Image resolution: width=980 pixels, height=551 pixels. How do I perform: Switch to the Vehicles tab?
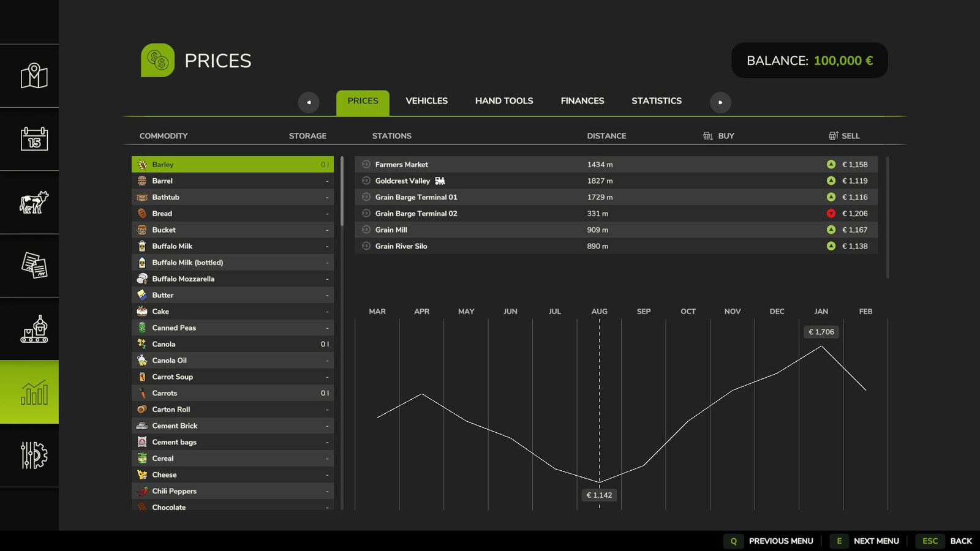(x=426, y=101)
